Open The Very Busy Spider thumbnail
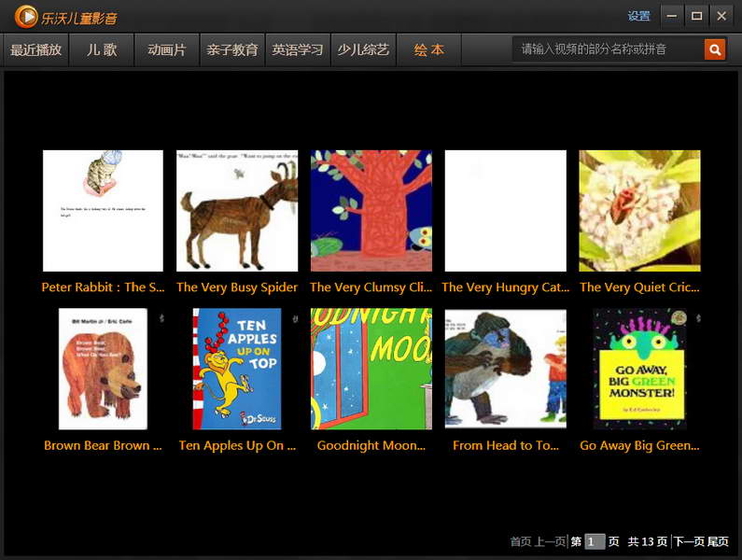 click(x=237, y=211)
